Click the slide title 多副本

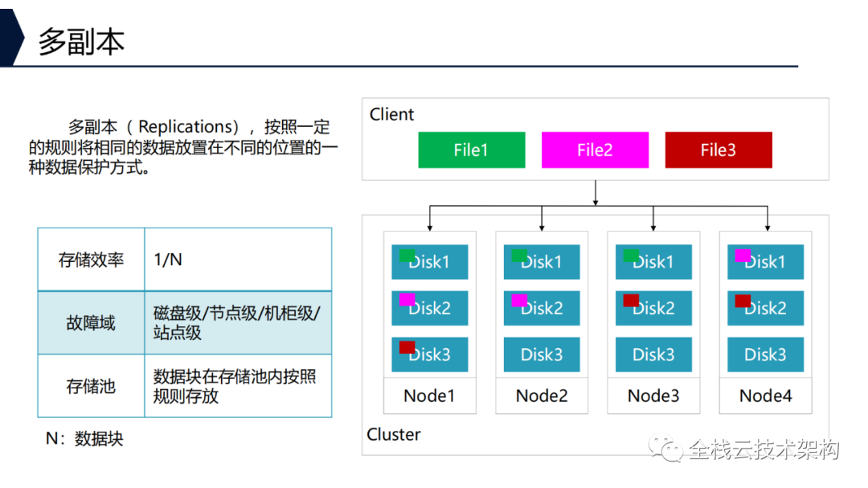(82, 37)
